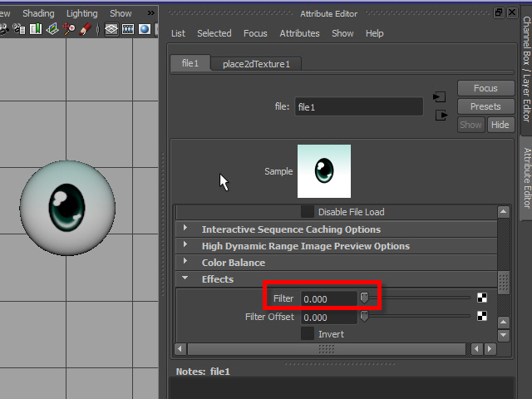Toggle the Disable File Load checkbox
Image resolution: width=532 pixels, height=399 pixels.
(x=308, y=212)
